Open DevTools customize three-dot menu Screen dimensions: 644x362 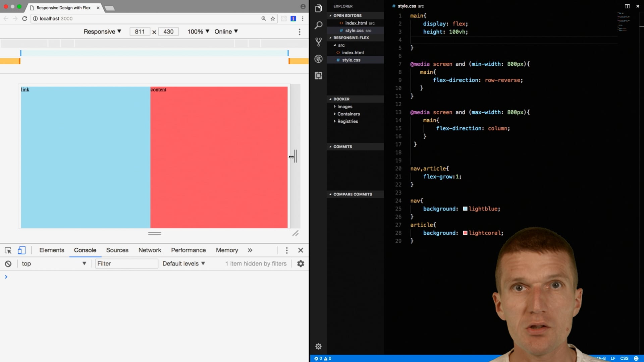point(286,250)
